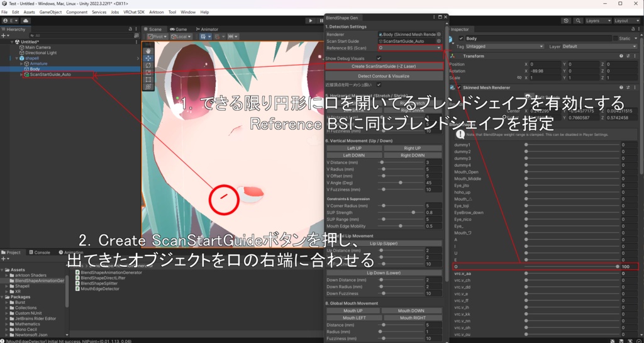Switch to the Console tab
The height and width of the screenshot is (343, 644).
coord(39,252)
